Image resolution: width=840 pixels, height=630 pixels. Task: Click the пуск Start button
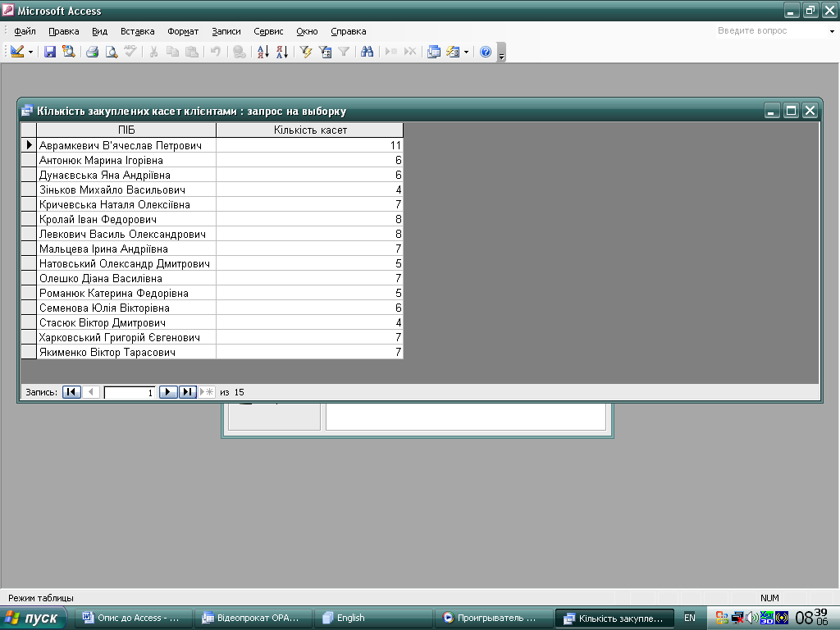(x=33, y=618)
